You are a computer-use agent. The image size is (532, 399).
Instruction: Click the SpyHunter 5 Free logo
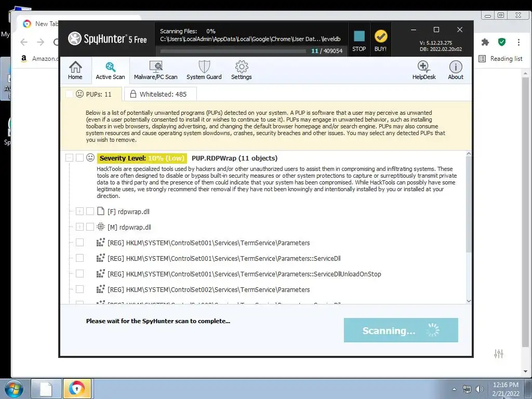coord(107,38)
